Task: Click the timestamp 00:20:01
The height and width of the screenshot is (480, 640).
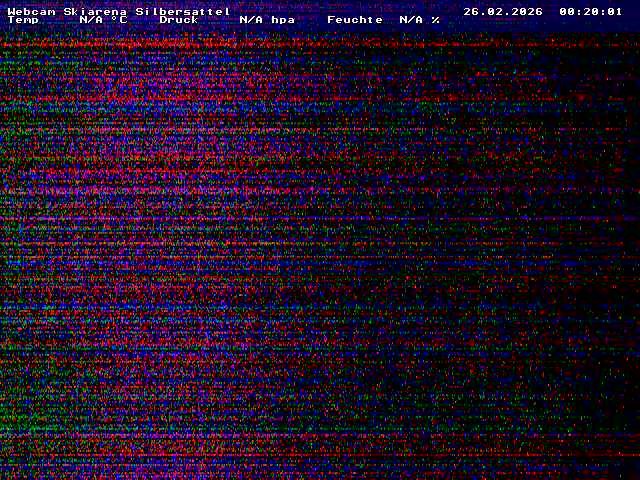Action: click(591, 11)
